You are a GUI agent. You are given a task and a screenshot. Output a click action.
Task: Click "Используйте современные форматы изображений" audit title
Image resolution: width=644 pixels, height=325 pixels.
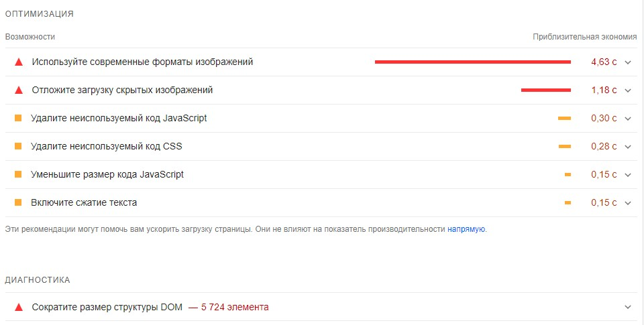142,62
